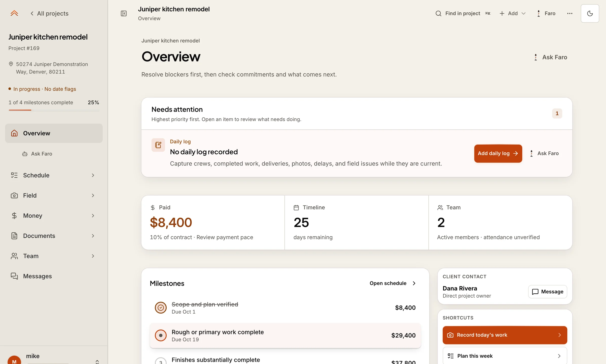This screenshot has width=606, height=364.
Task: Expand the Documents section chevron
Action: 93,236
